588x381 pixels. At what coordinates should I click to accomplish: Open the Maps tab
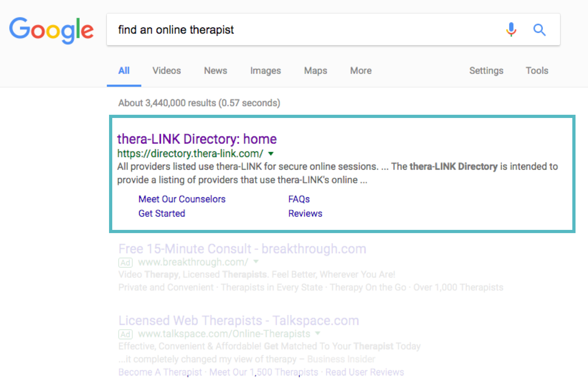pos(316,71)
